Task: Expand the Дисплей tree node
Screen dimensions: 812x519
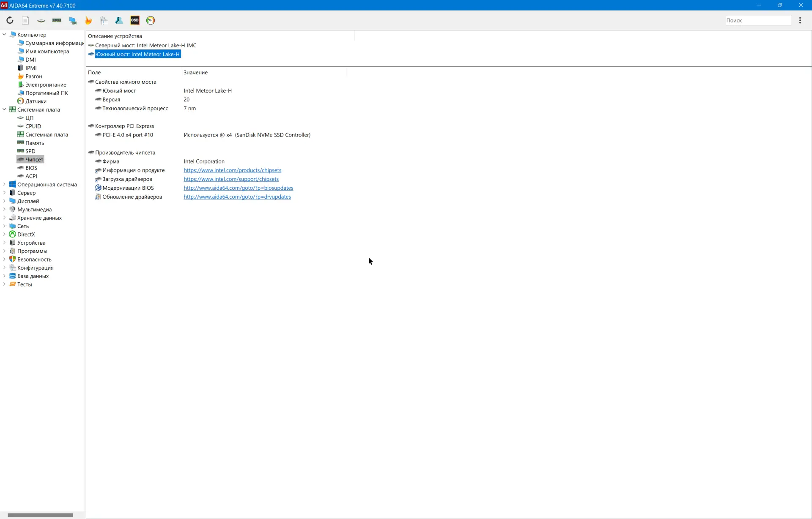Action: [x=4, y=201]
